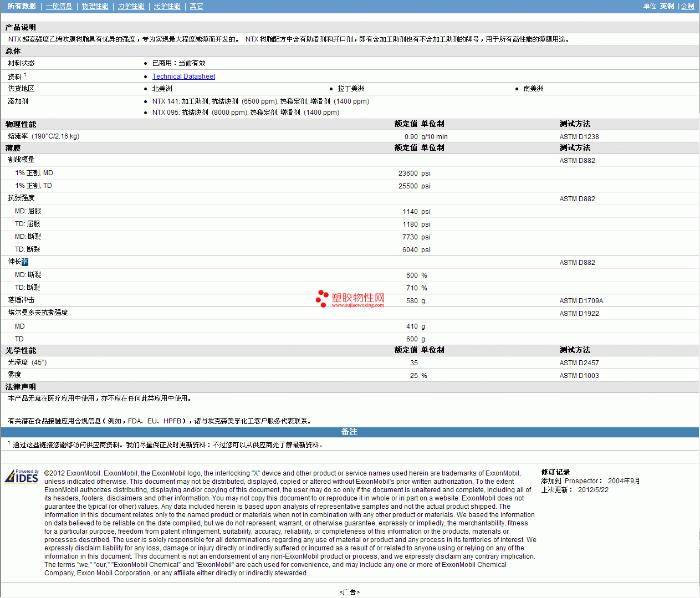This screenshot has width=700, height=598.
Task: Click ASTM D1709A test method
Action: point(581,301)
